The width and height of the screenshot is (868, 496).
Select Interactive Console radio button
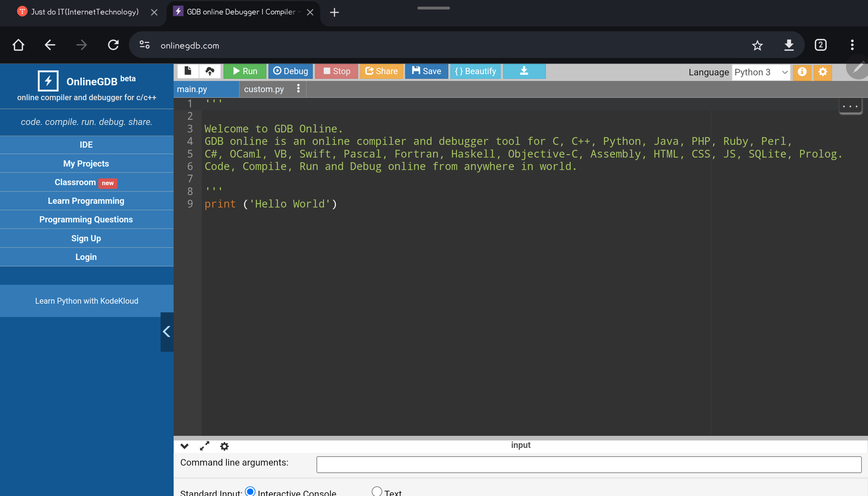pyautogui.click(x=250, y=491)
